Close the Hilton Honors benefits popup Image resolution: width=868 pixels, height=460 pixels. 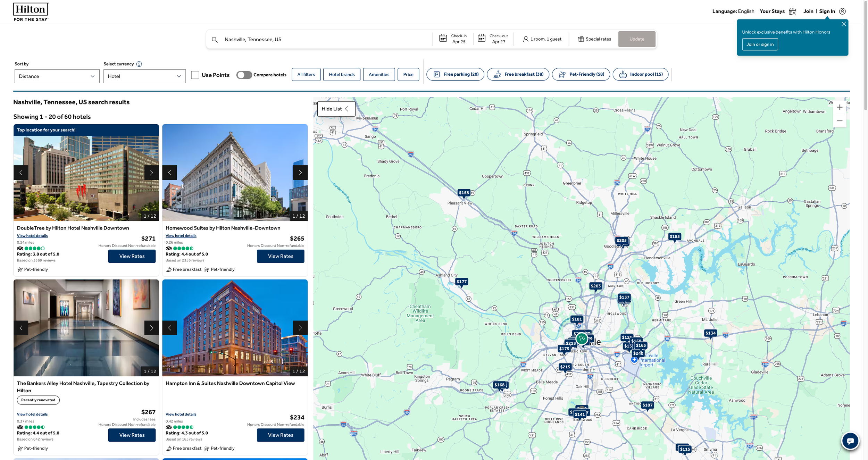[x=843, y=24]
